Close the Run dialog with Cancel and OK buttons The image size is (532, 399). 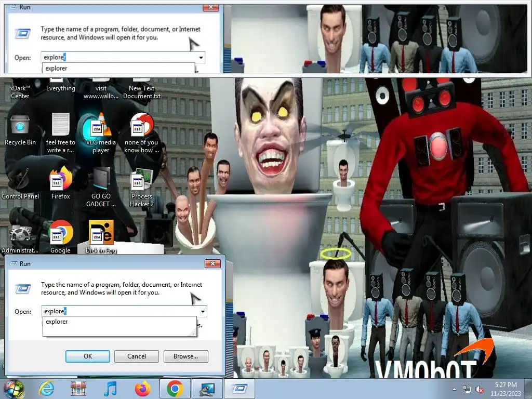tap(212, 263)
